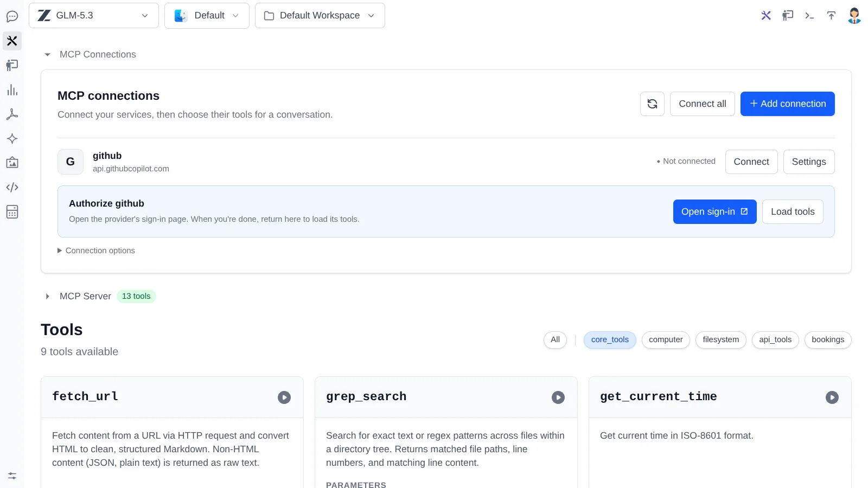Select the All tools filter
This screenshot has width=868, height=488.
coord(555,340)
